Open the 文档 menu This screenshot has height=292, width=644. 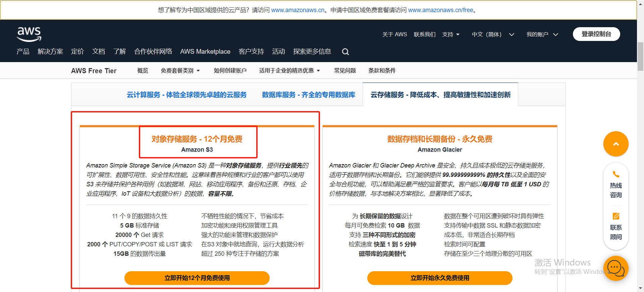click(x=99, y=51)
